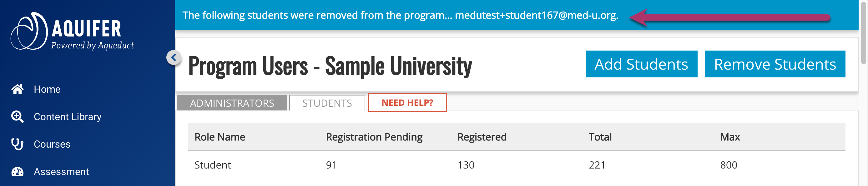The height and width of the screenshot is (186, 868).
Task: Click the Aquifer logo
Action: 73,31
